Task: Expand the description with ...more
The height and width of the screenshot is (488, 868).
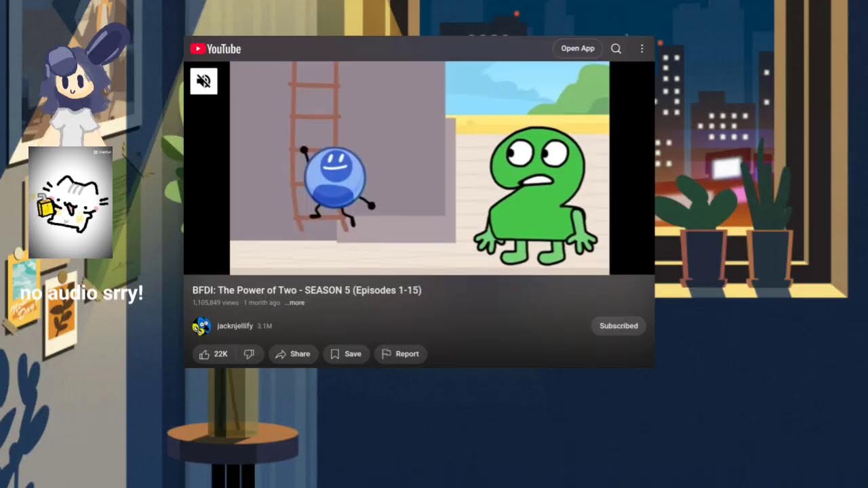Action: pyautogui.click(x=294, y=303)
